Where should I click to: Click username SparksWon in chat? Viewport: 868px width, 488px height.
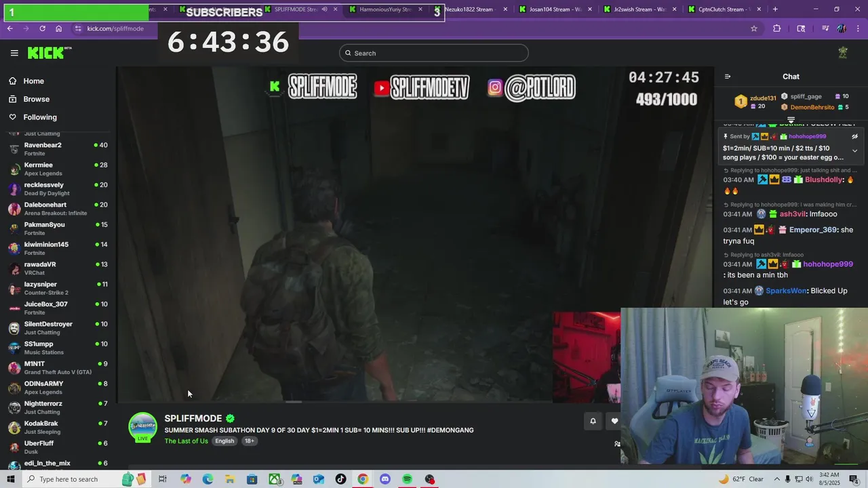click(x=786, y=291)
